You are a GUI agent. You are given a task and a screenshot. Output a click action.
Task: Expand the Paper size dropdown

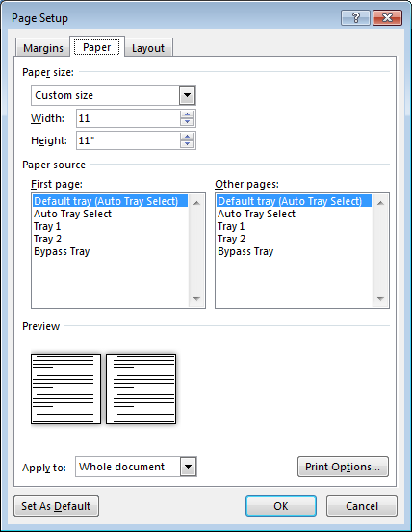188,95
